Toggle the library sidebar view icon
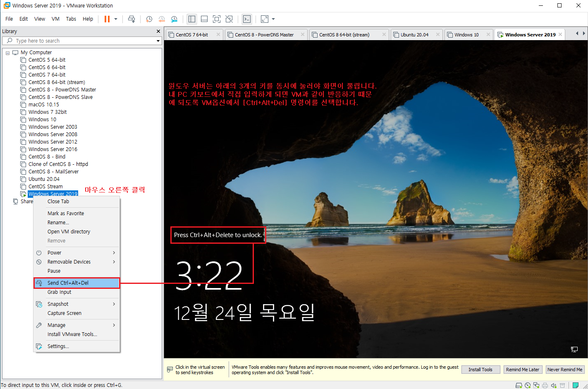588x389 pixels. coord(191,19)
